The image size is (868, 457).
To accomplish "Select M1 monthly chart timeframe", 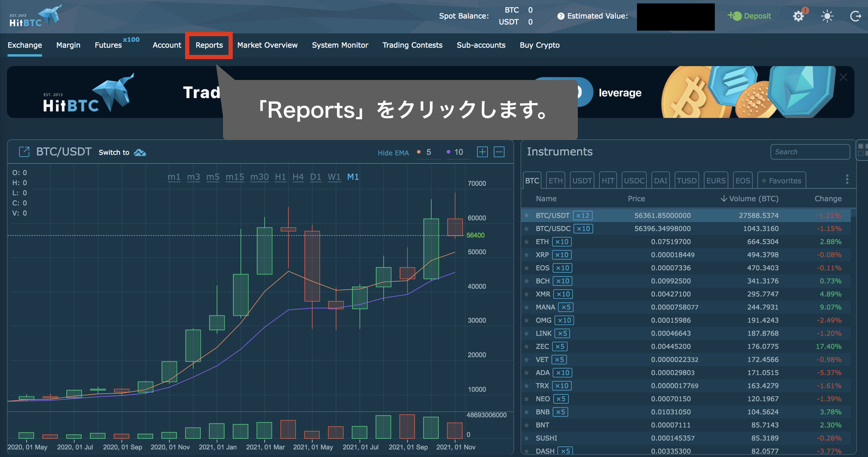I will pyautogui.click(x=353, y=177).
